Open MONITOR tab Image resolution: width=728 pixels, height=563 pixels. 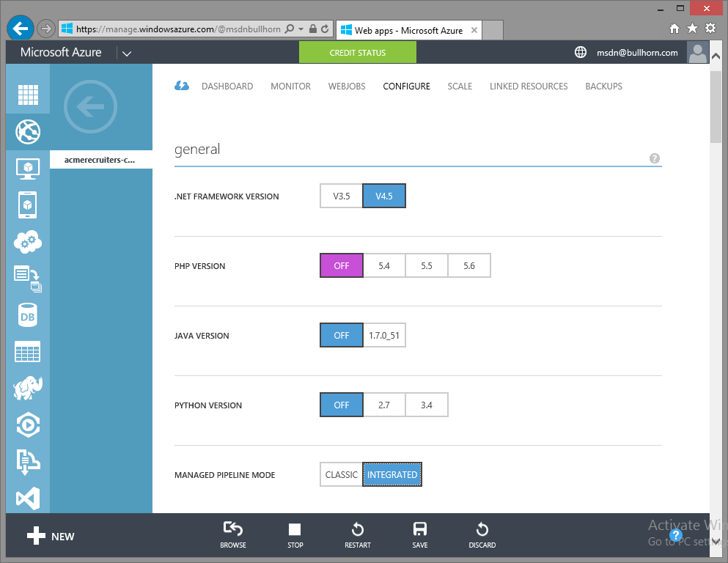[x=290, y=87]
